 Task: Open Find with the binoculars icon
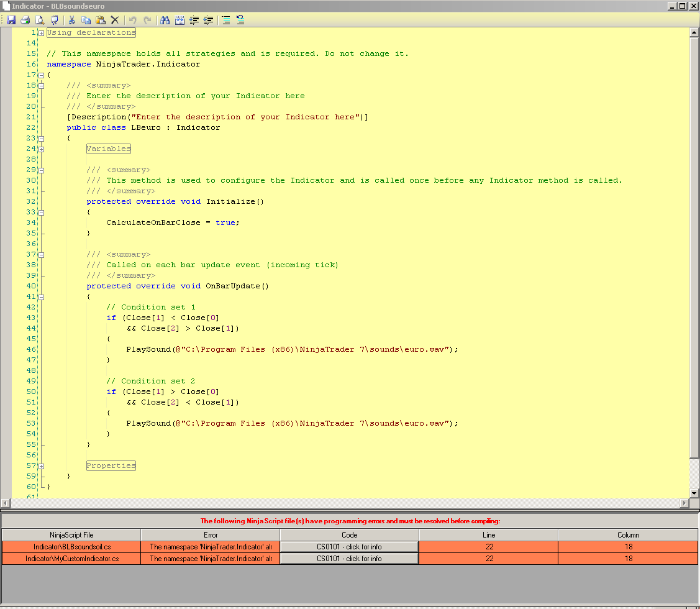coord(165,20)
